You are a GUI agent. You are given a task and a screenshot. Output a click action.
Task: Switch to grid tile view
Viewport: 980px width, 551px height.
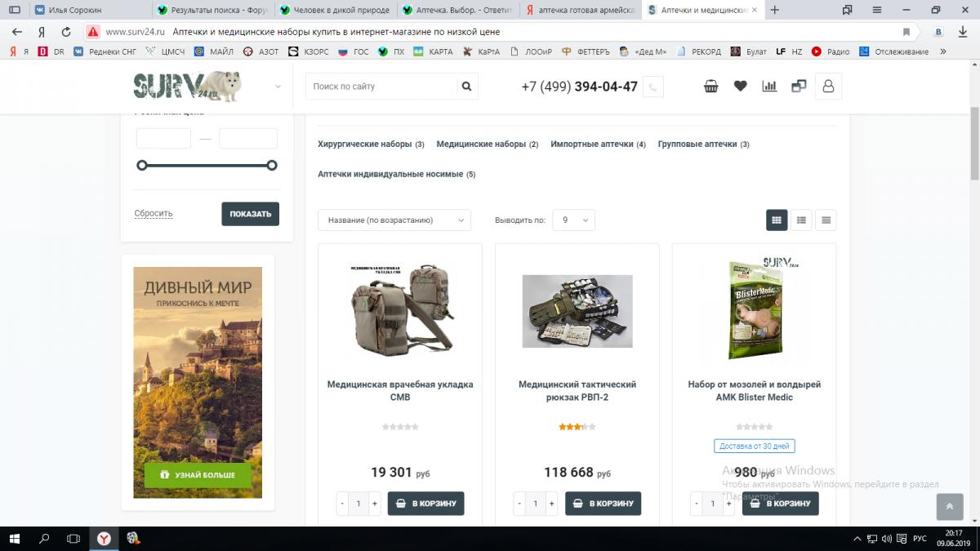(777, 220)
